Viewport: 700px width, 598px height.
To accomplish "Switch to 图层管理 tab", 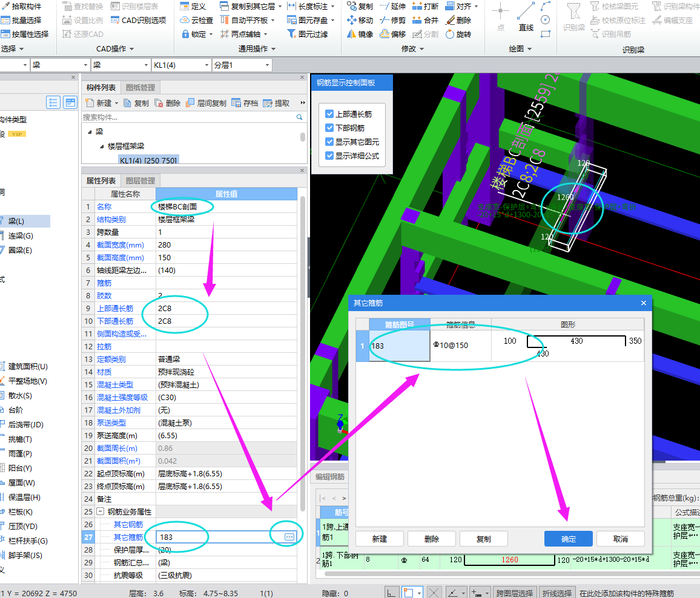I will click(140, 181).
